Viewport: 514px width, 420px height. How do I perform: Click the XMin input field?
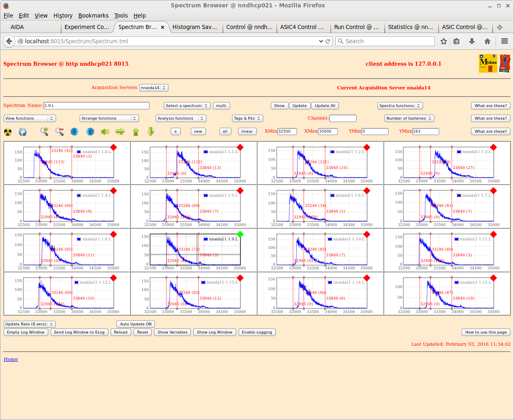tap(287, 131)
